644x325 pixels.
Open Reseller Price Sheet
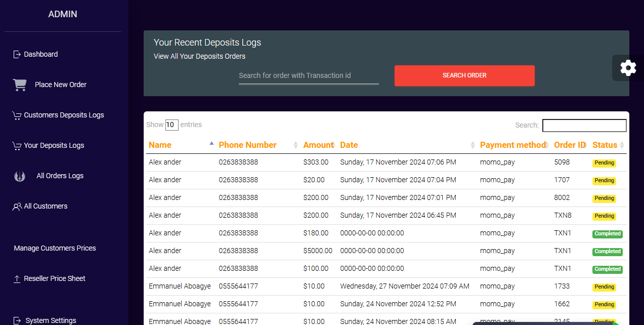55,278
